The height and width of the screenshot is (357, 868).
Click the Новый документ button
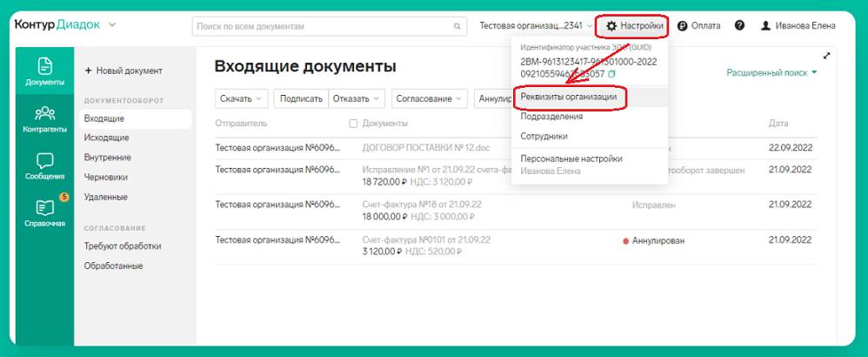click(124, 71)
